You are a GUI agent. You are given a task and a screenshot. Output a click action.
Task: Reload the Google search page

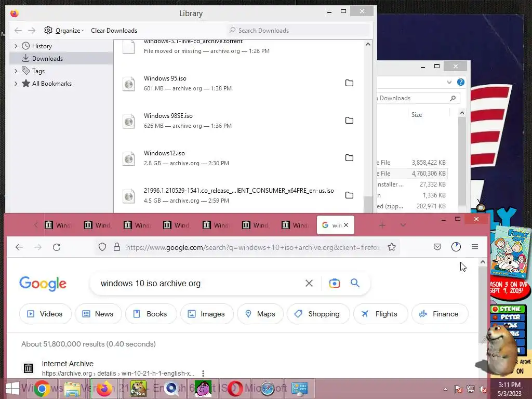point(57,247)
